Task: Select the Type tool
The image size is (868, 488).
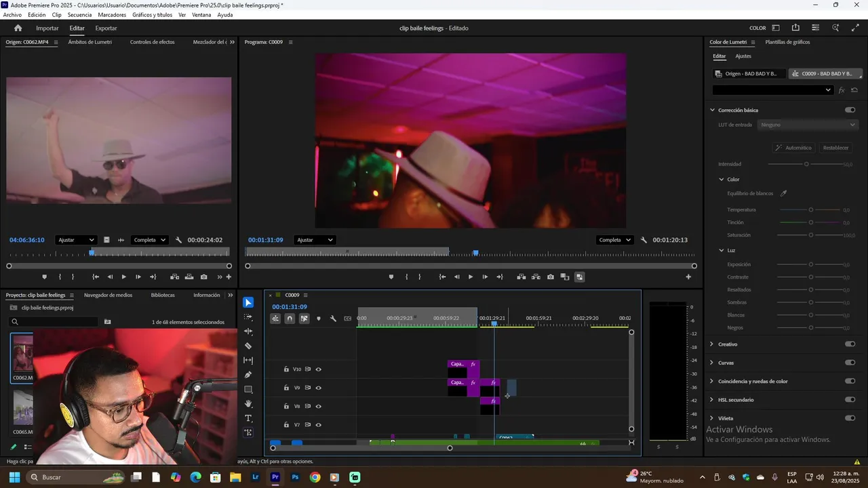Action: coord(248,418)
